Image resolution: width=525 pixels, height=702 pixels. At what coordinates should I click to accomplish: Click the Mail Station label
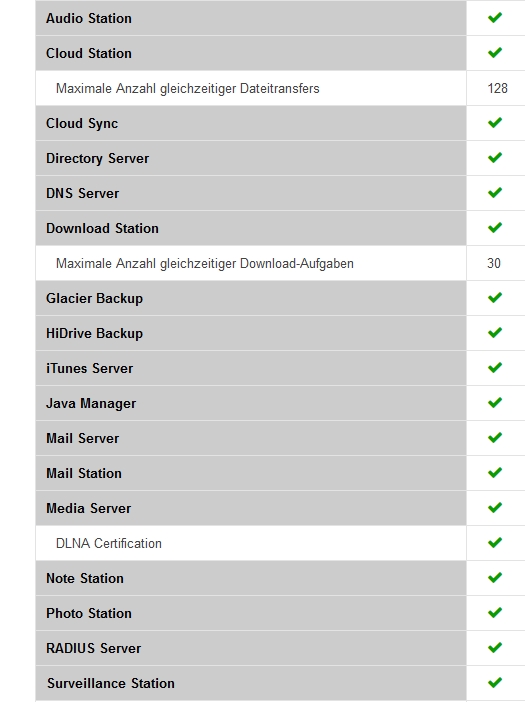pyautogui.click(x=84, y=473)
